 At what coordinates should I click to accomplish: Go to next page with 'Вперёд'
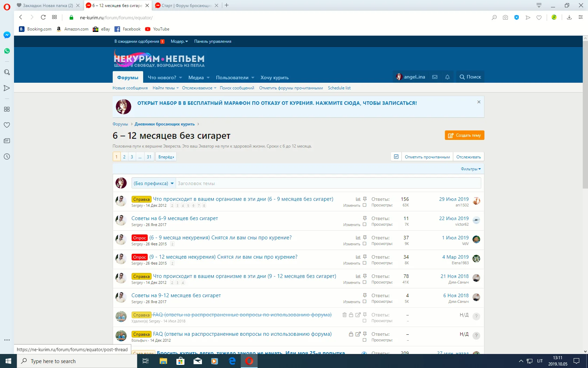(x=166, y=157)
